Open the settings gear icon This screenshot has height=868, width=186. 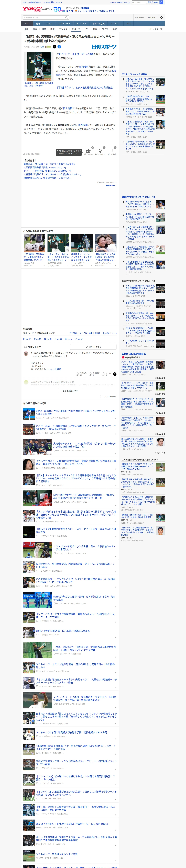pyautogui.click(x=161, y=18)
